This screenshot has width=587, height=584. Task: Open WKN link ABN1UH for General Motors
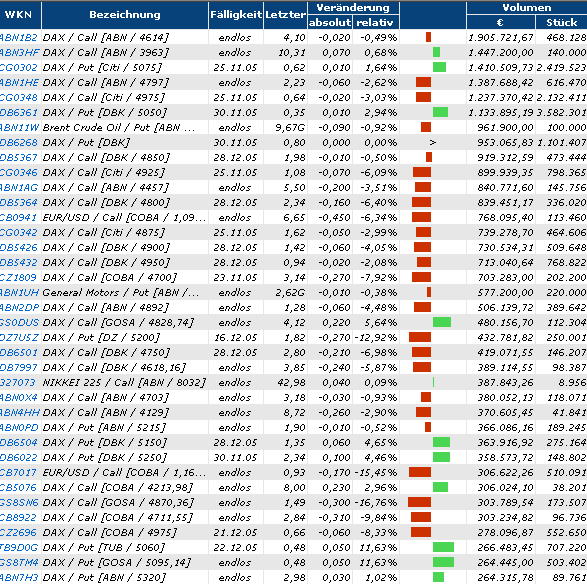pyautogui.click(x=19, y=292)
